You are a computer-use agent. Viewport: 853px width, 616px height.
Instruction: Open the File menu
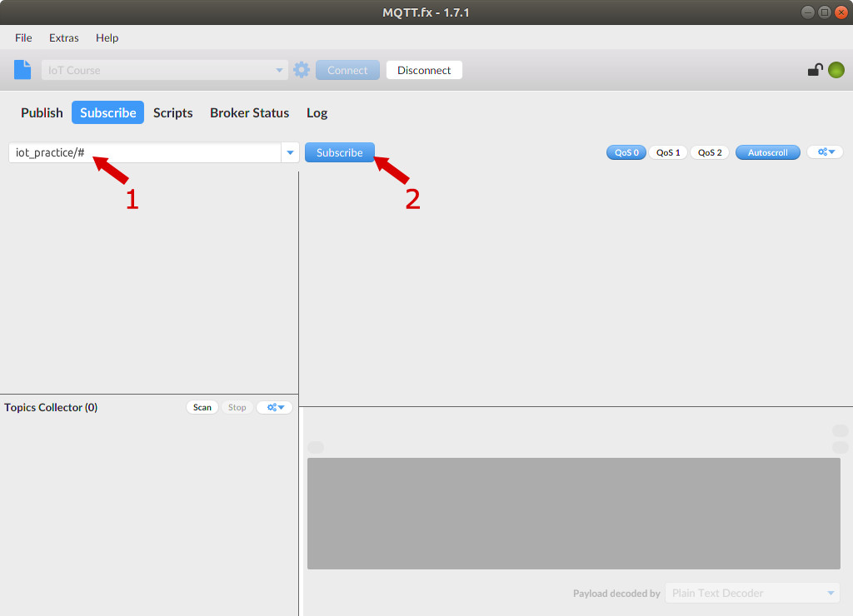(23, 38)
